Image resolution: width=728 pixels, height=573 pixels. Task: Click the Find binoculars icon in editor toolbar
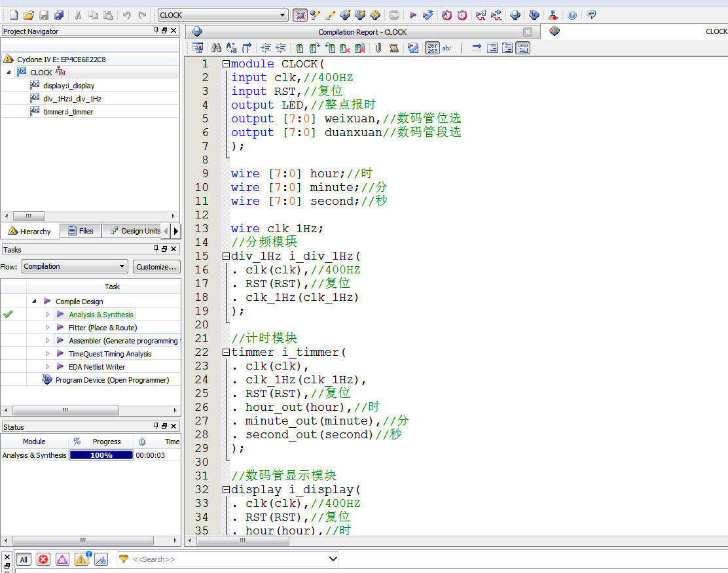(216, 48)
